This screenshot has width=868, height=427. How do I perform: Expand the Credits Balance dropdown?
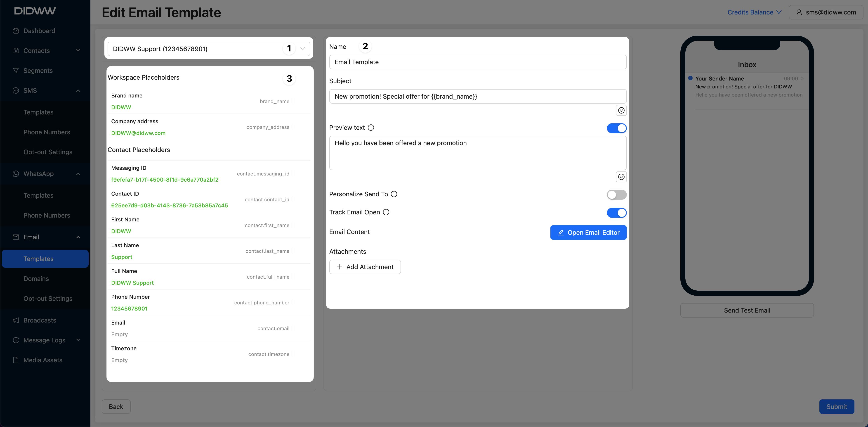click(x=754, y=12)
